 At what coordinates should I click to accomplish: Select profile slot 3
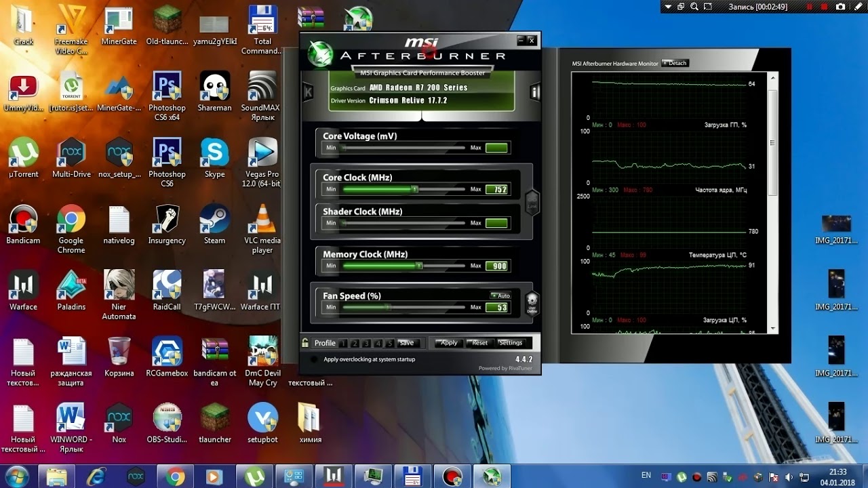[x=366, y=343]
